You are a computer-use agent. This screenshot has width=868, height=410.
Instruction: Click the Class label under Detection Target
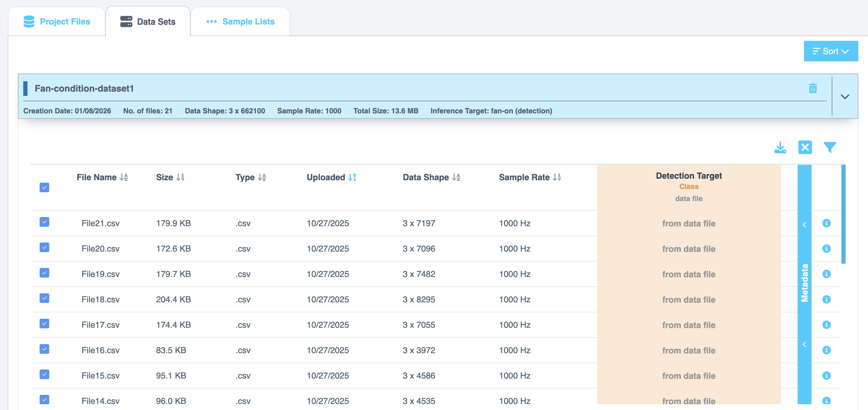pos(688,187)
